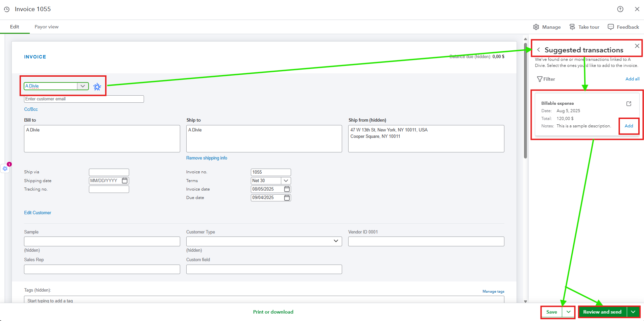Open the Invoice date calendar picker
The width and height of the screenshot is (644, 321).
point(287,189)
